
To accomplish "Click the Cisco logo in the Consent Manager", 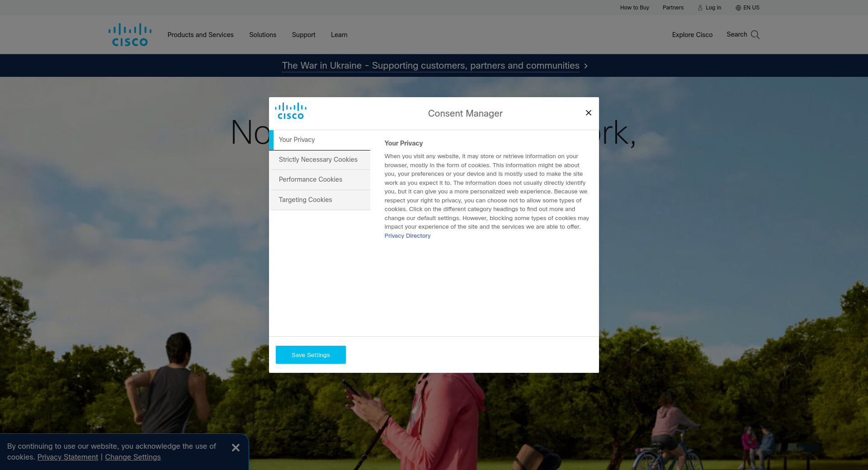I will 291,111.
